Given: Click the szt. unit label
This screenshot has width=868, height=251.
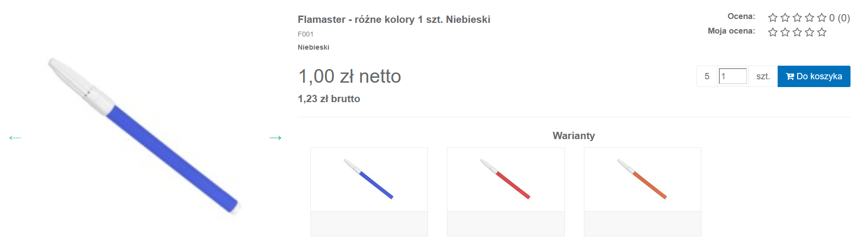Looking at the screenshot, I should point(763,76).
